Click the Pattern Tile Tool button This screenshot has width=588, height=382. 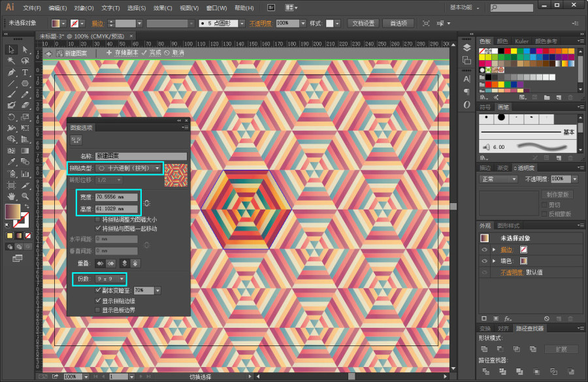[76, 140]
